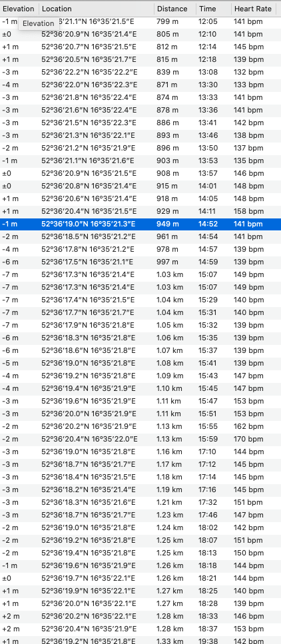
Task: Click the 1.24 km distance cell
Action: 170,527
